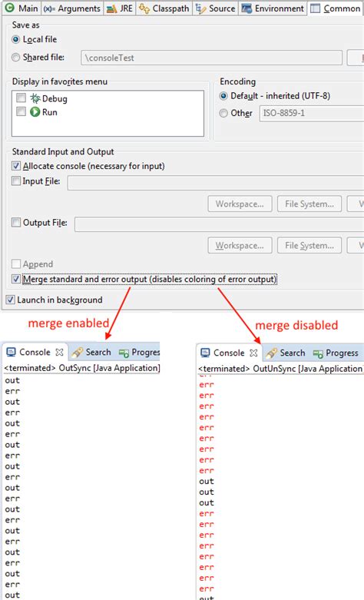Click the green Run icon in favorites
Screen dimensions: 364x600
[35, 112]
